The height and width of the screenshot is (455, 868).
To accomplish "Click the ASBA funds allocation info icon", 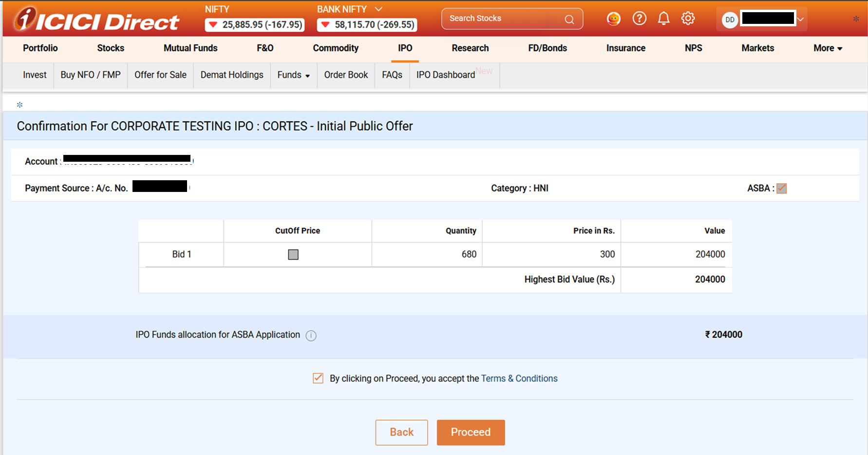I will click(x=311, y=336).
